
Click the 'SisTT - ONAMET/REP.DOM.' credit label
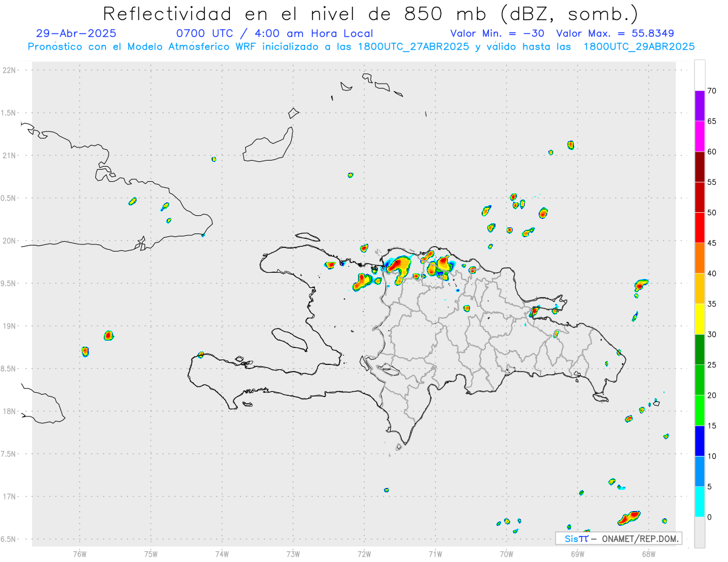(619, 538)
